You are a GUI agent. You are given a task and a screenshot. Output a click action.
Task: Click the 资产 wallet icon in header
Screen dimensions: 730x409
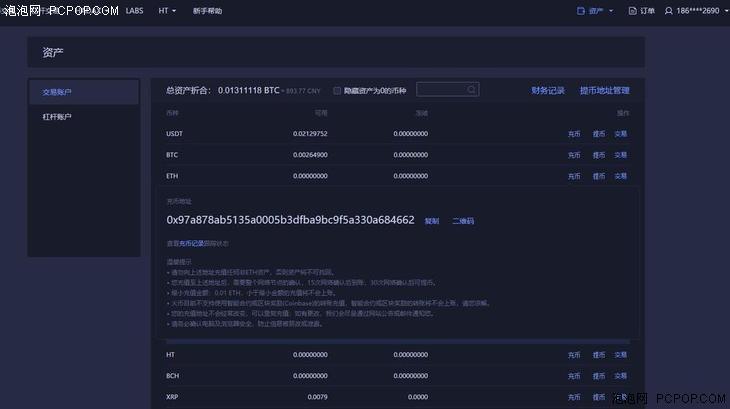[581, 11]
